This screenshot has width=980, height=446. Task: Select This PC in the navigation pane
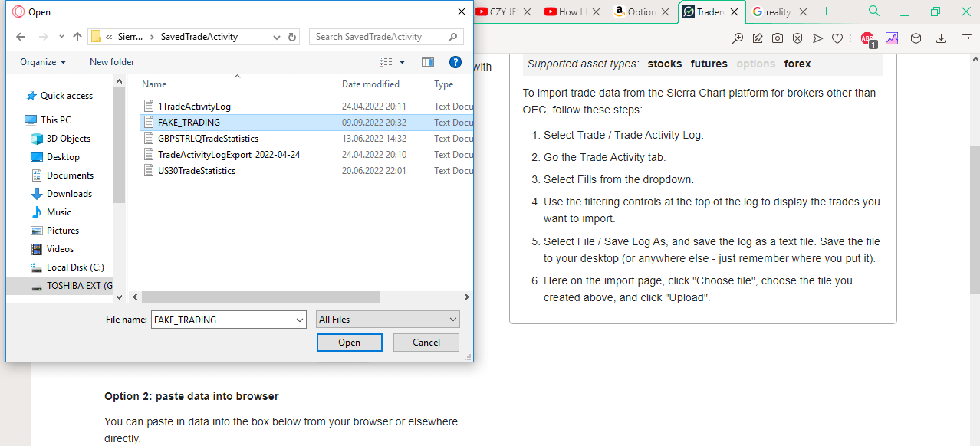tap(56, 120)
